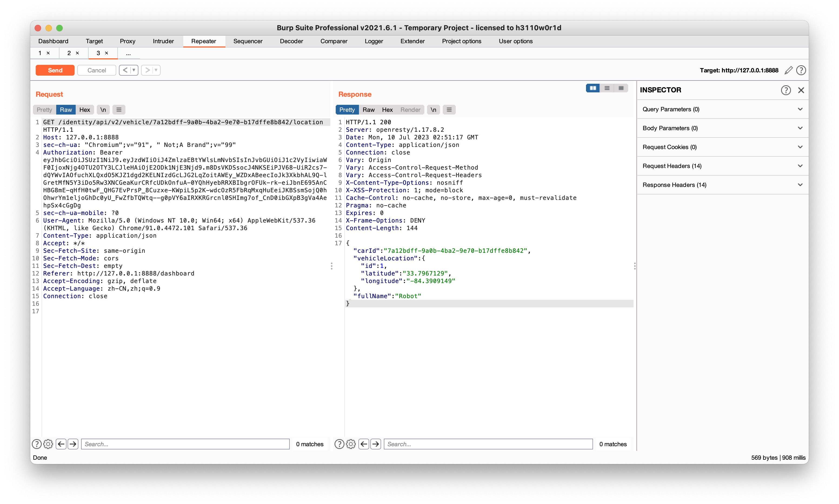Open the Inspector help icon
Viewport: 839px width, 504px height.
click(786, 90)
